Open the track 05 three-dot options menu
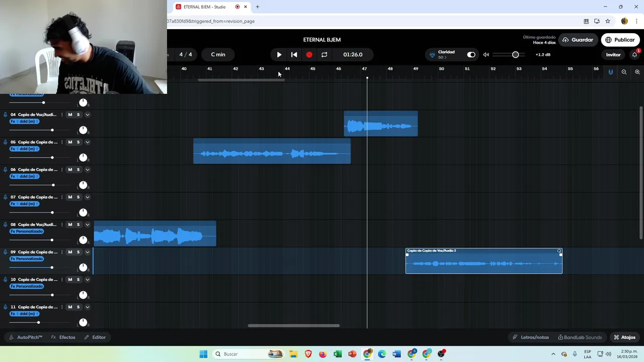 point(62,142)
